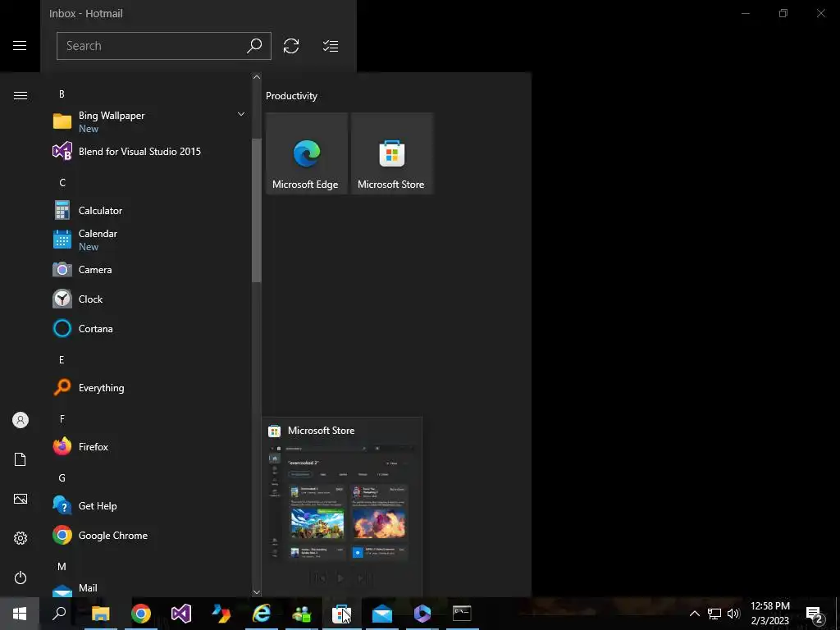Image resolution: width=840 pixels, height=630 pixels.
Task: Open the volume control tray icon
Action: click(733, 614)
